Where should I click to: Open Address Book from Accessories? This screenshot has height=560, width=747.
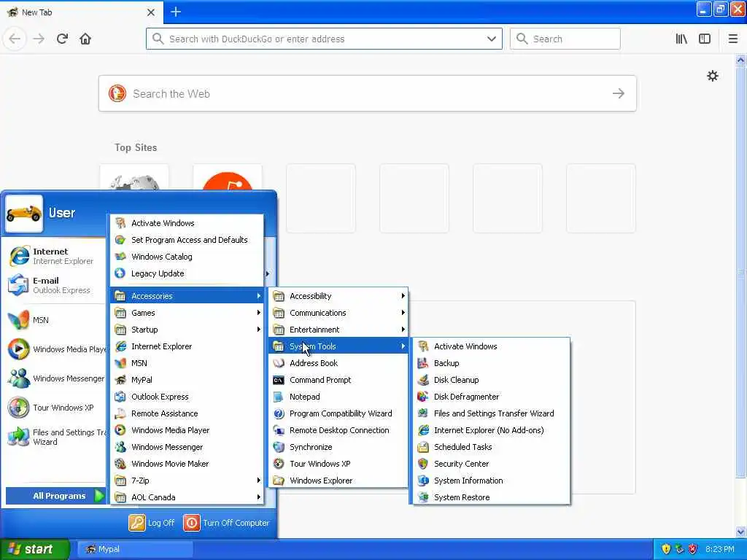tap(338, 363)
